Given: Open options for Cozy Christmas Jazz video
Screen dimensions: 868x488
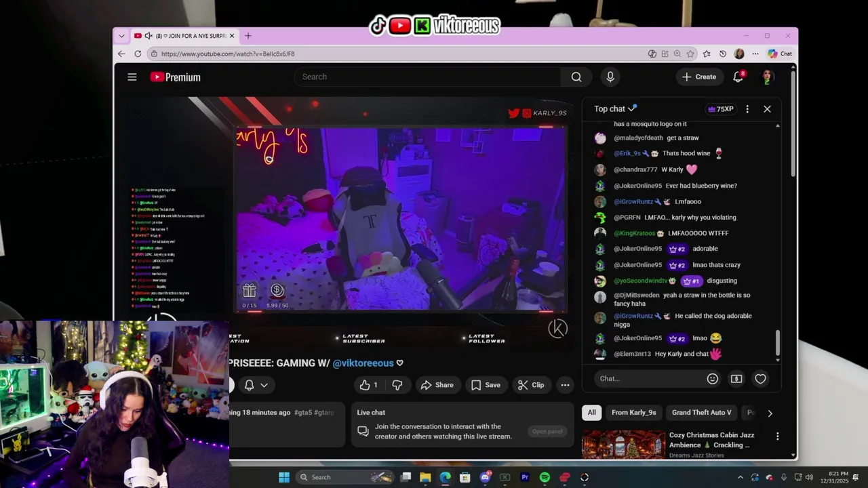Looking at the screenshot, I should click(777, 436).
